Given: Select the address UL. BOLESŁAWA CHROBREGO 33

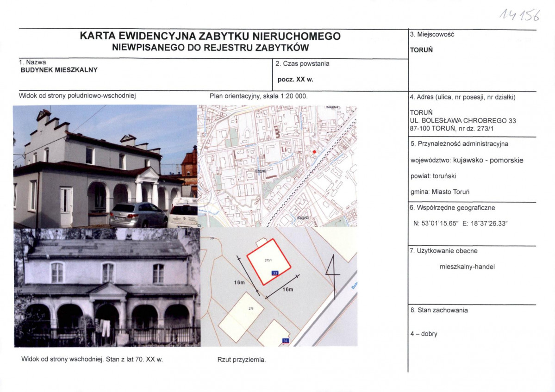Looking at the screenshot, I should (x=463, y=121).
